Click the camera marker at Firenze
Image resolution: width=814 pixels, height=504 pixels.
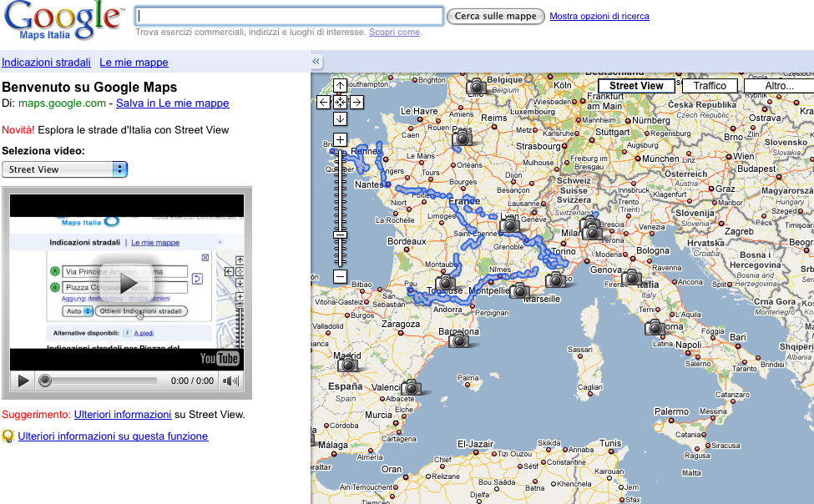tap(631, 278)
